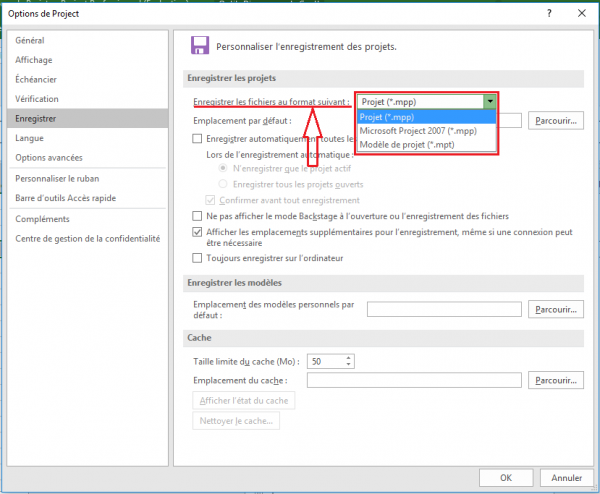Open the Général category
The height and width of the screenshot is (494, 600).
click(x=30, y=40)
